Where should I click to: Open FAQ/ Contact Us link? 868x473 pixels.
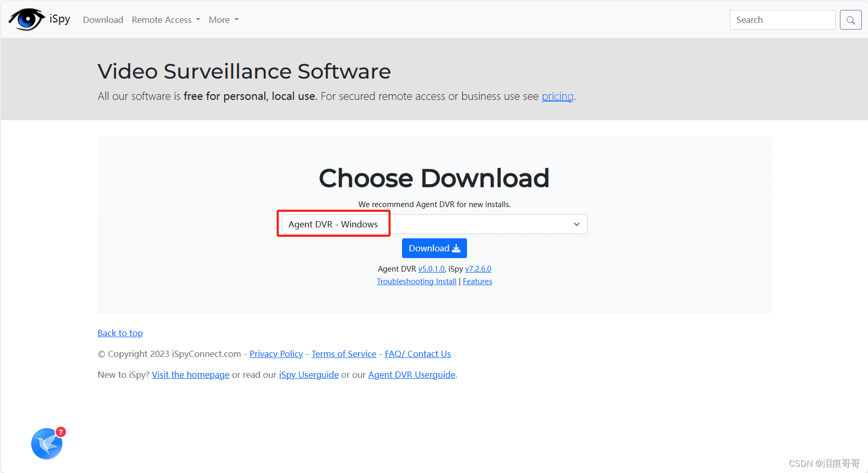point(418,354)
